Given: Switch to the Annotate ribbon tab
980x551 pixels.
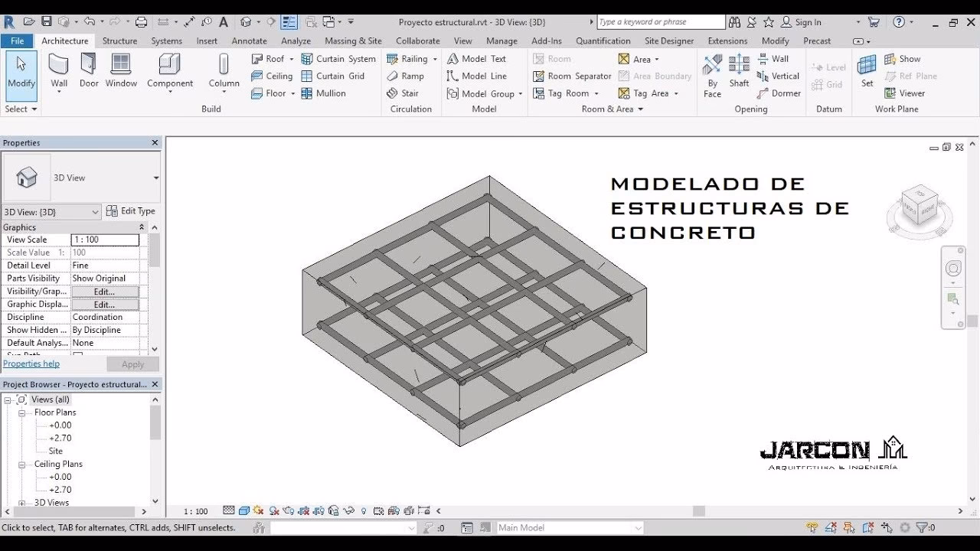Looking at the screenshot, I should [x=249, y=41].
